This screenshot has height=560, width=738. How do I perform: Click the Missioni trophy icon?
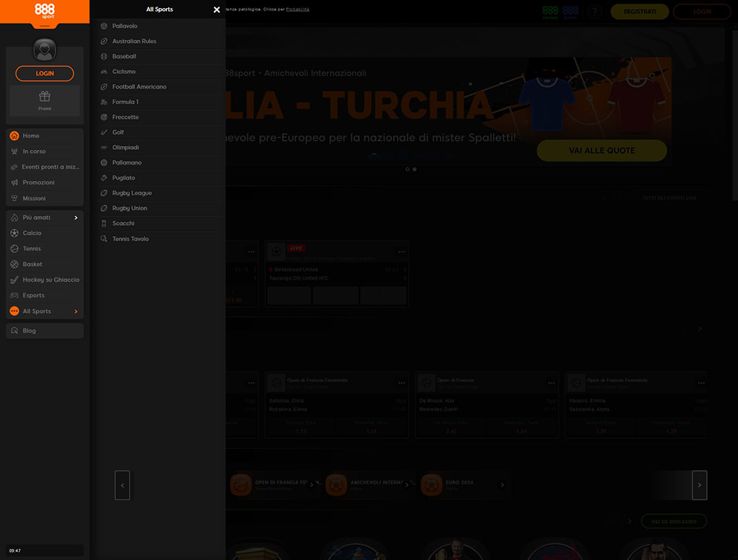[14, 198]
